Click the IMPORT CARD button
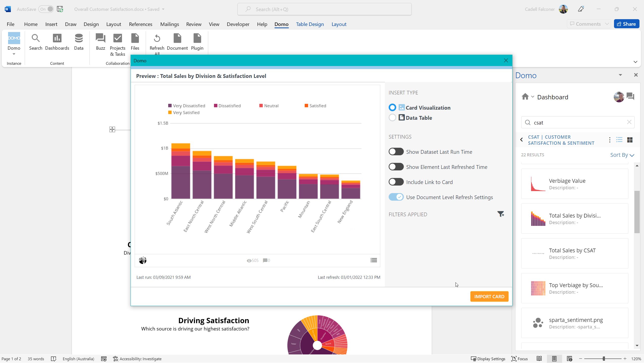 [489, 296]
